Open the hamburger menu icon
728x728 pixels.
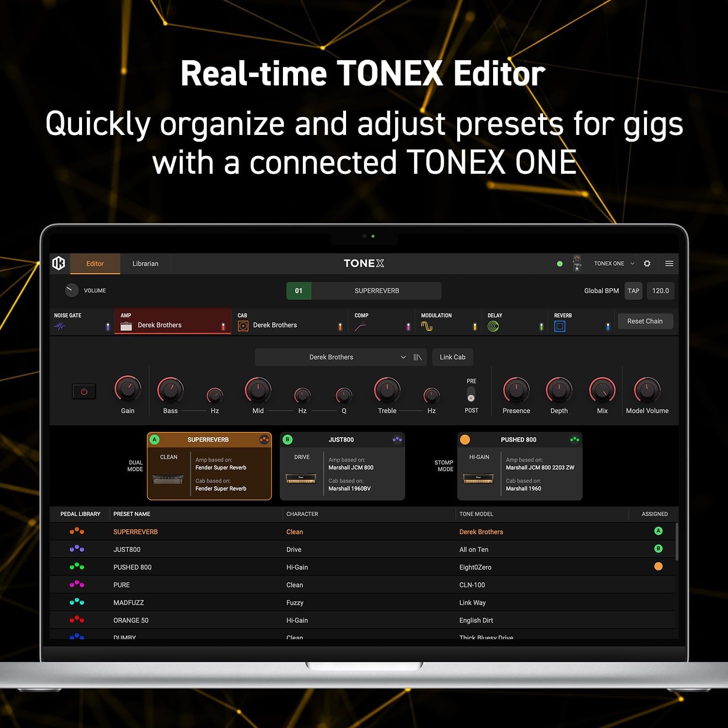click(x=669, y=264)
